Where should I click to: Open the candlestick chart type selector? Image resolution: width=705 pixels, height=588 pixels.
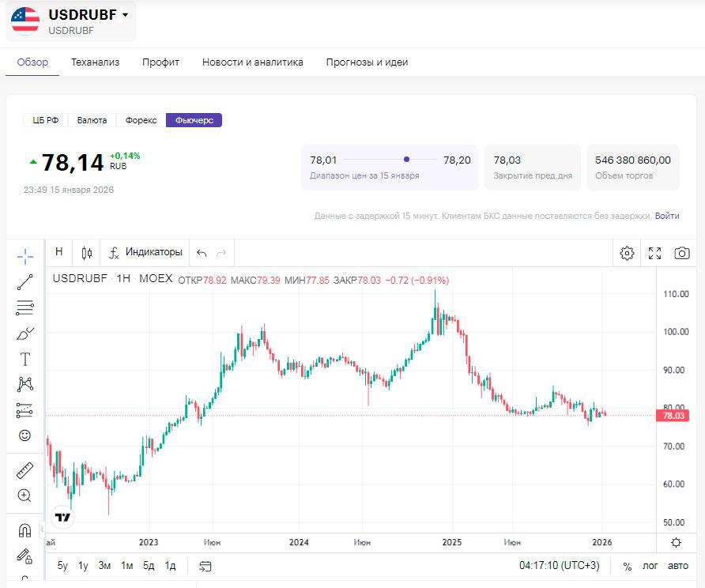tap(87, 253)
